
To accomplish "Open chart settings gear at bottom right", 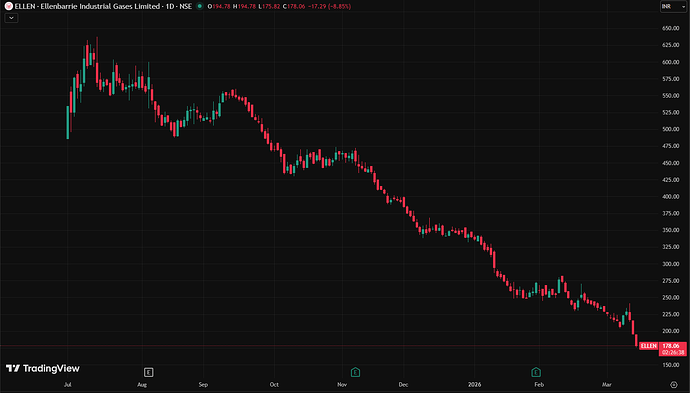I will coord(674,385).
